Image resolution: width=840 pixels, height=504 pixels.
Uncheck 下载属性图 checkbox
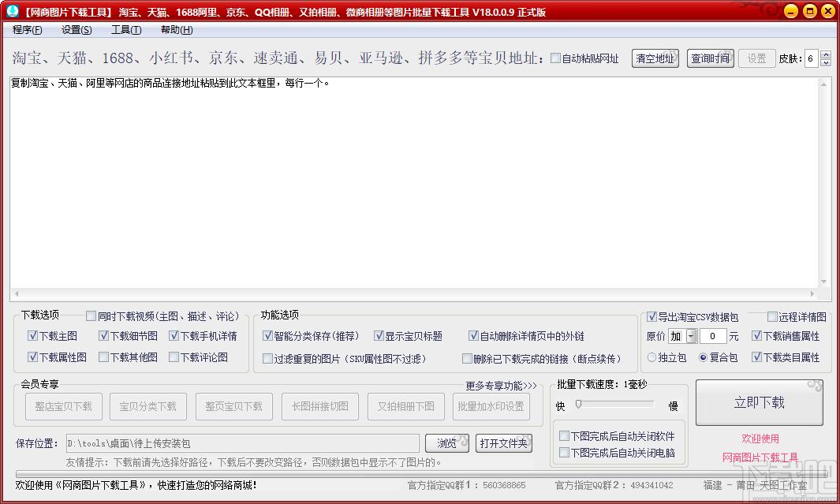point(32,357)
